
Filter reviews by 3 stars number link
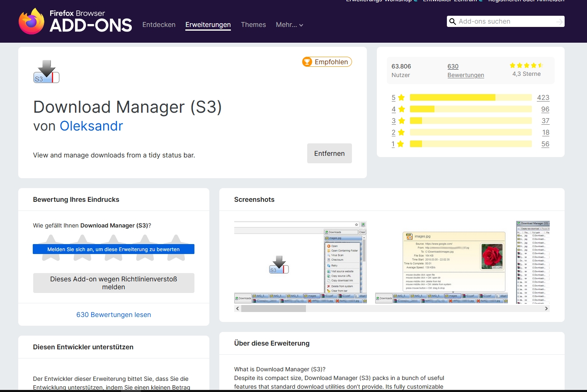coord(393,121)
